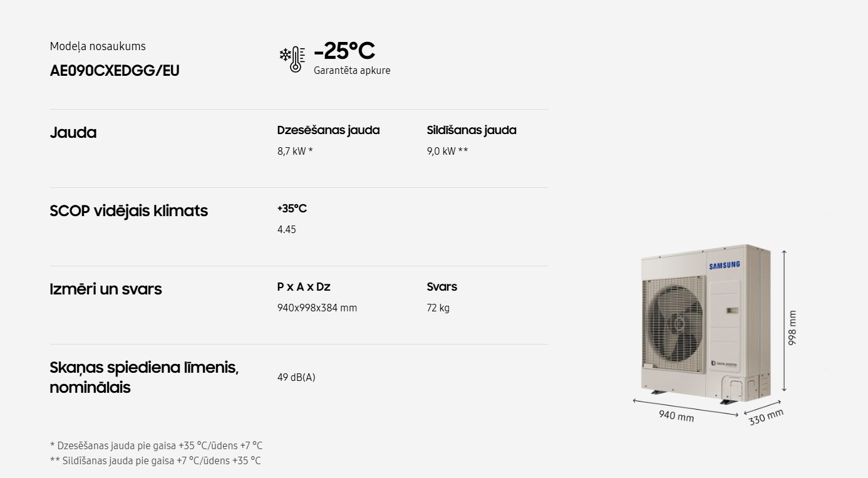Viewport: 868px width, 478px height.
Task: Select the 72 kg weight value
Action: [438, 308]
